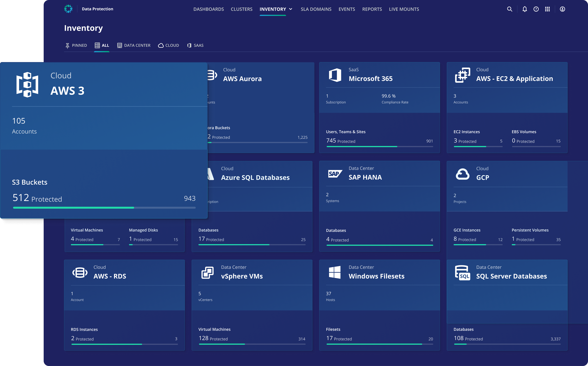Image resolution: width=588 pixels, height=366 pixels.
Task: Go to Clusters page
Action: [242, 9]
